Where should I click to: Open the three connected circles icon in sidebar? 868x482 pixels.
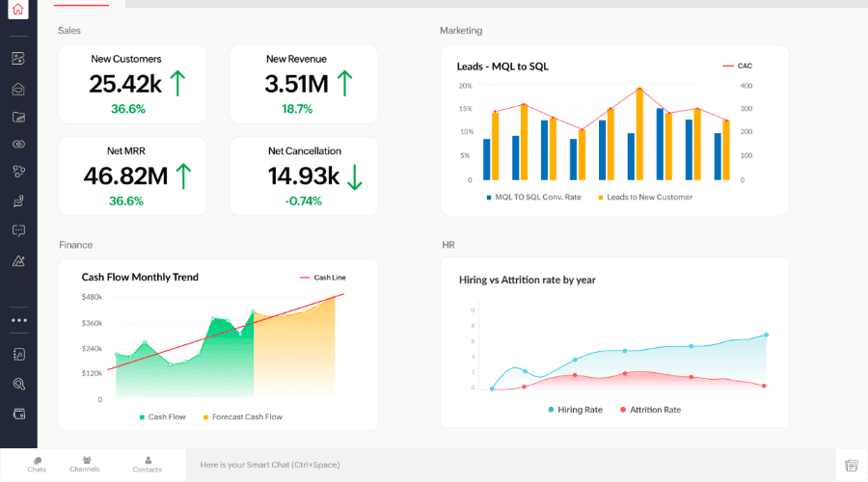[x=18, y=172]
